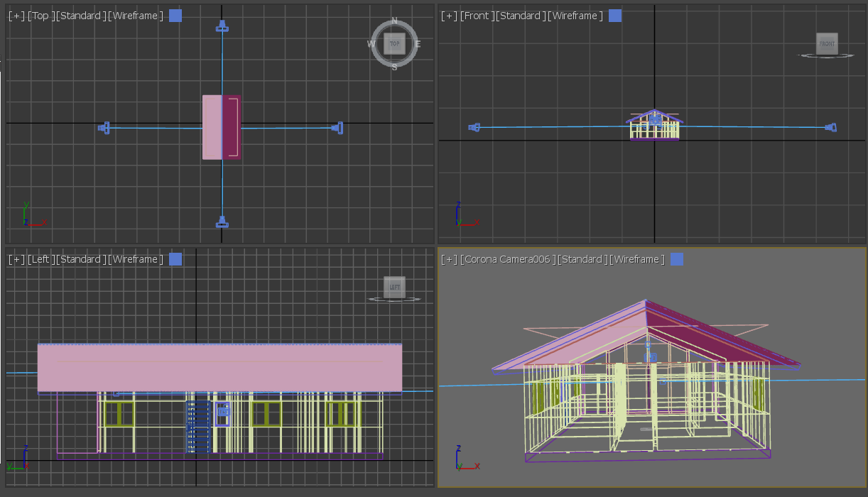868x497 pixels.
Task: Select the camera icon left of the roof in Top viewport
Action: (104, 128)
